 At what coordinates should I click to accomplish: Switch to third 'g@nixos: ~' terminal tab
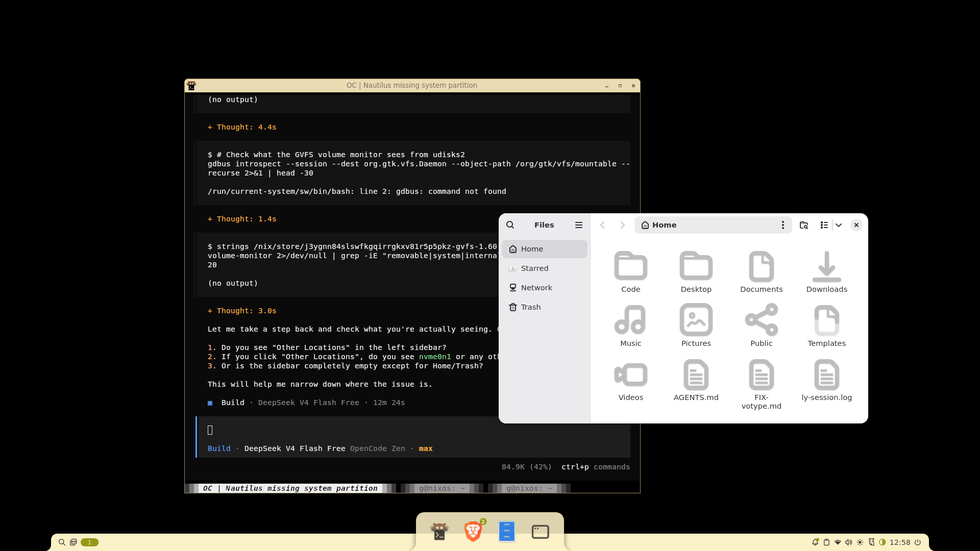tap(529, 488)
